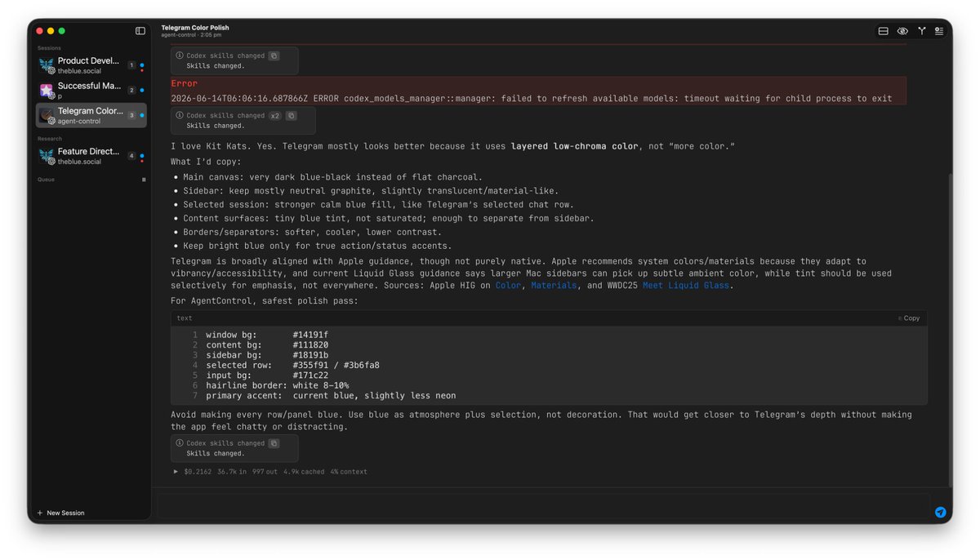
Task: Click the branch fork icon in toolbar
Action: (921, 31)
